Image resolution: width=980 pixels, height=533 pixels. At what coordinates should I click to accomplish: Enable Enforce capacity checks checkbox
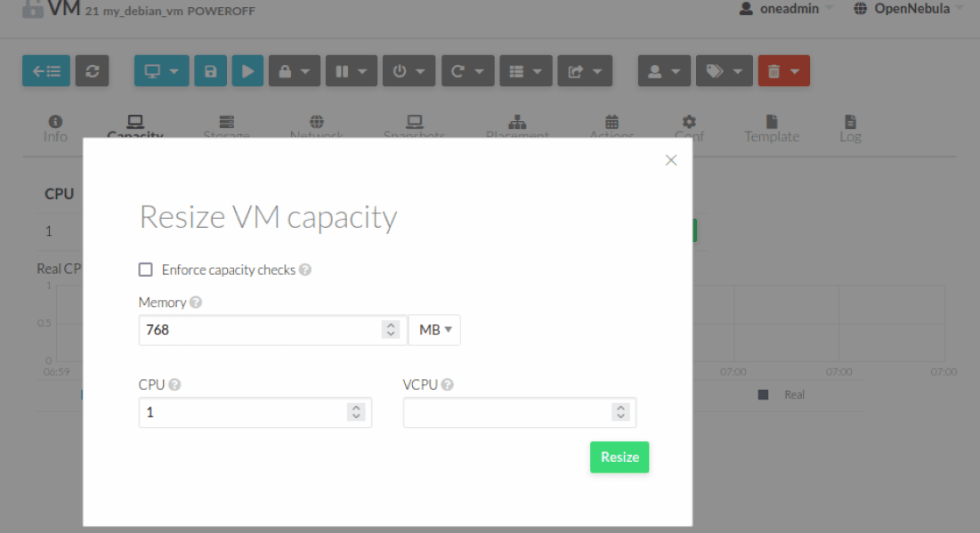146,270
